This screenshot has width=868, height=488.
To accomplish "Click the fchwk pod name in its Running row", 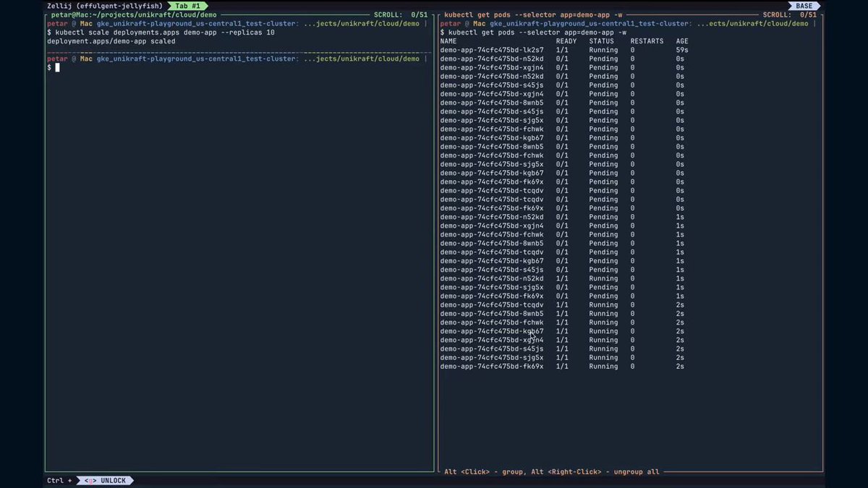I will pyautogui.click(x=492, y=322).
